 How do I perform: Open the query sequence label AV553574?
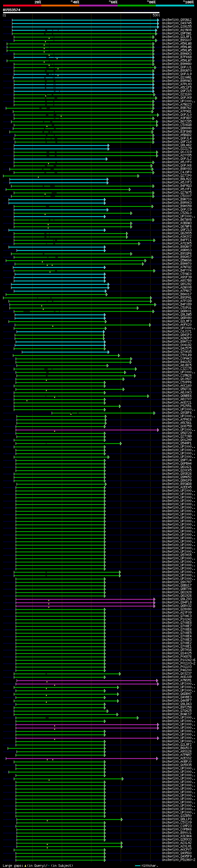pos(11,10)
